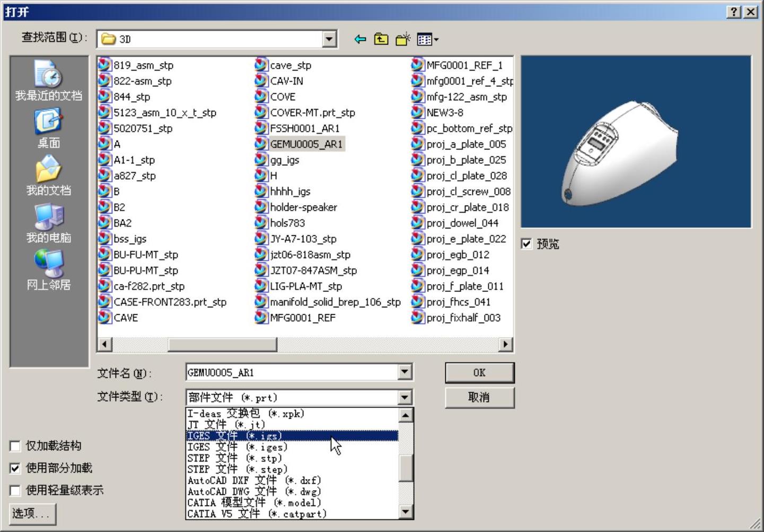Click the 取消 cancel button
Image resolution: width=764 pixels, height=532 pixels.
click(x=479, y=397)
